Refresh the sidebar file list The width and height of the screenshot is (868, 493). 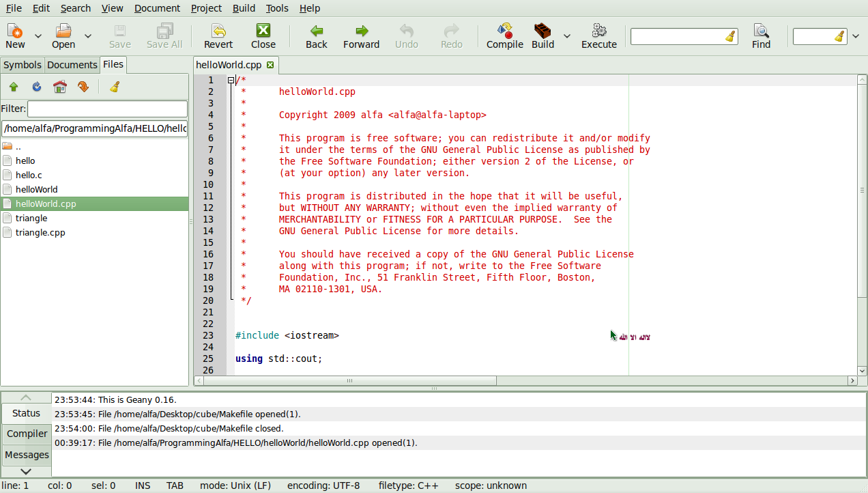38,87
